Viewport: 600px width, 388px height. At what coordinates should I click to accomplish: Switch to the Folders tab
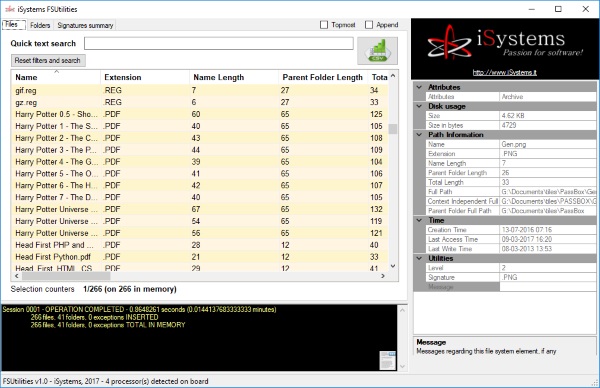pyautogui.click(x=40, y=25)
